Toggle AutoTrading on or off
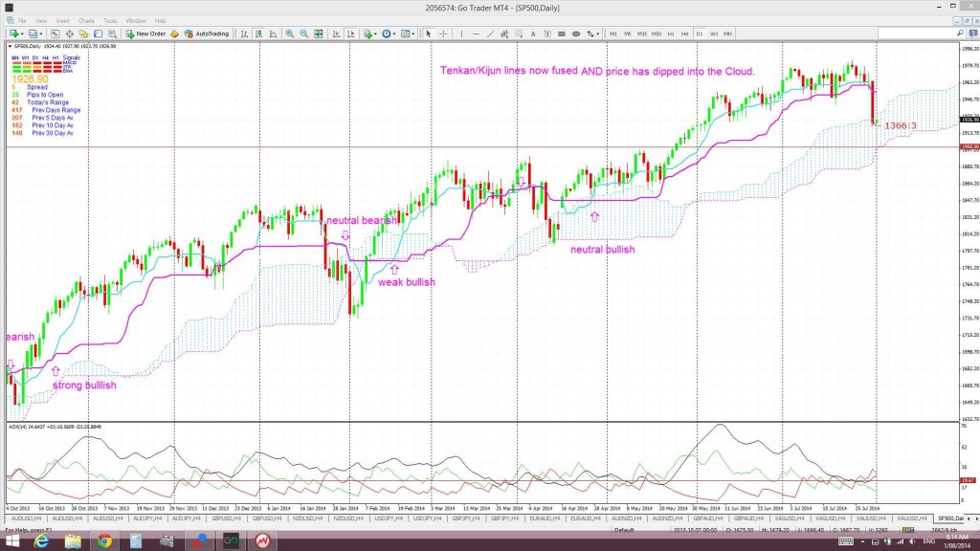This screenshot has width=980, height=551. pos(207,33)
